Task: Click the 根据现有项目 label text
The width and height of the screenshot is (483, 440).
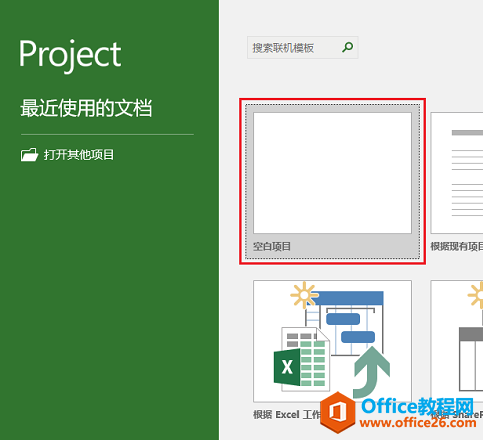Action: 456,247
